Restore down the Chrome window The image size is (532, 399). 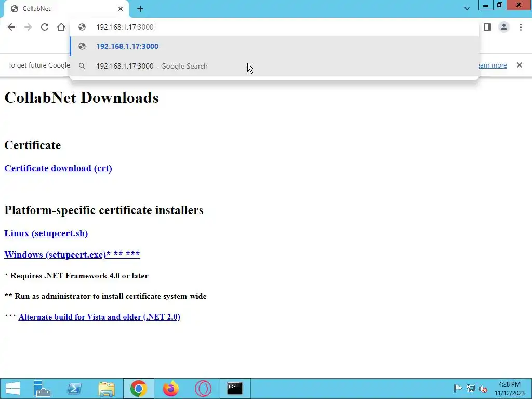coord(500,5)
